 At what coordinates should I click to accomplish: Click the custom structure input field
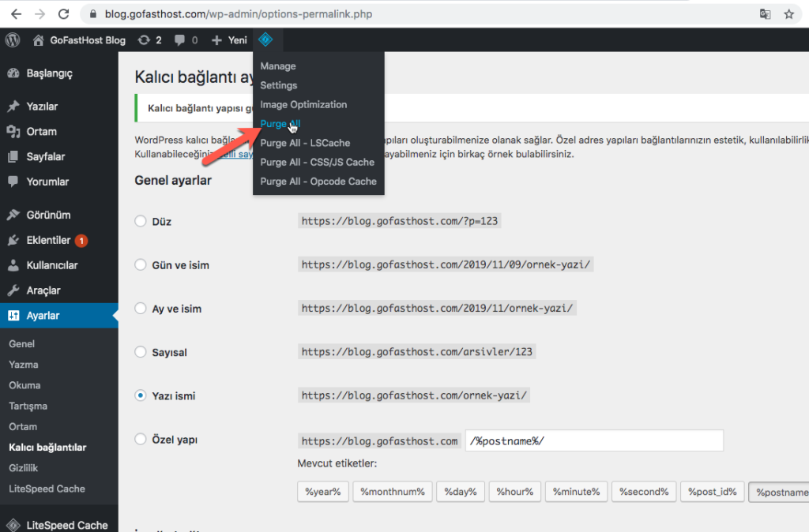tap(593, 440)
